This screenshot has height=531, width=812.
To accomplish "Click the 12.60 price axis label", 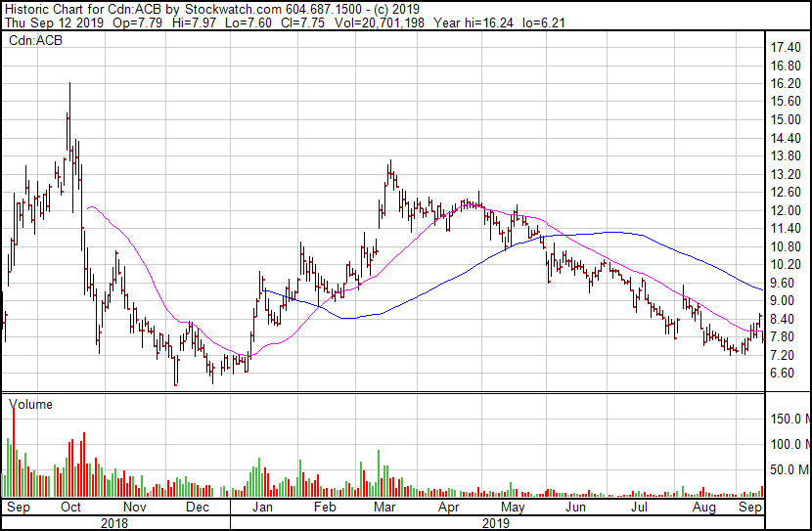I will pos(786,192).
